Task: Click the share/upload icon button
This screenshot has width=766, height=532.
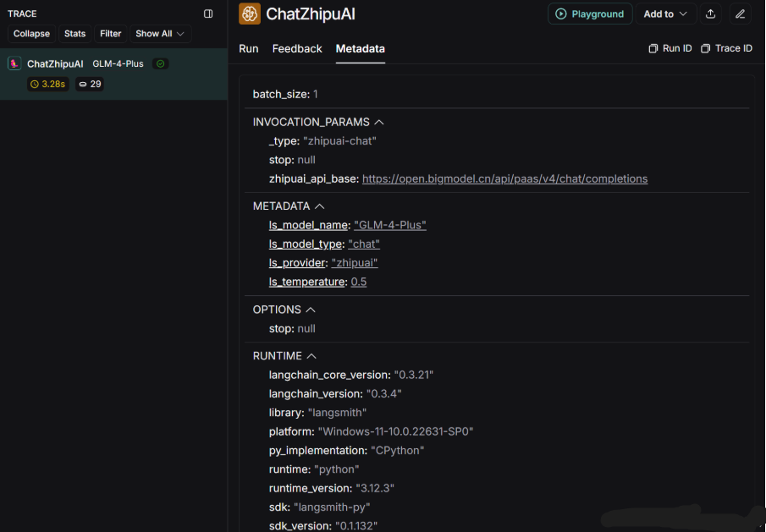Action: [711, 14]
